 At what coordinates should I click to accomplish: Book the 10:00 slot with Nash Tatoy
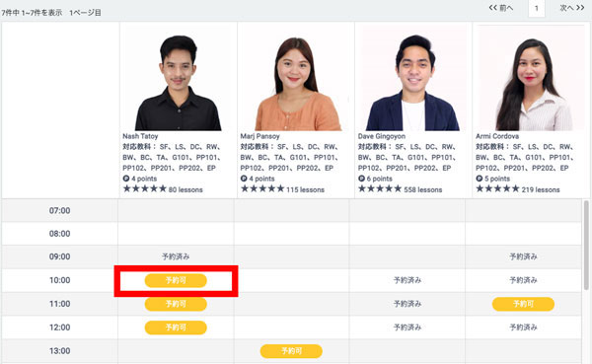pos(176,280)
